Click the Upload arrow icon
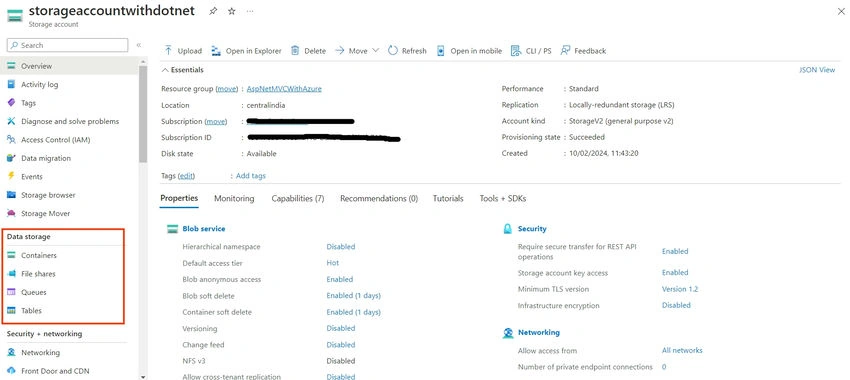This screenshot has width=850, height=380. pos(169,50)
